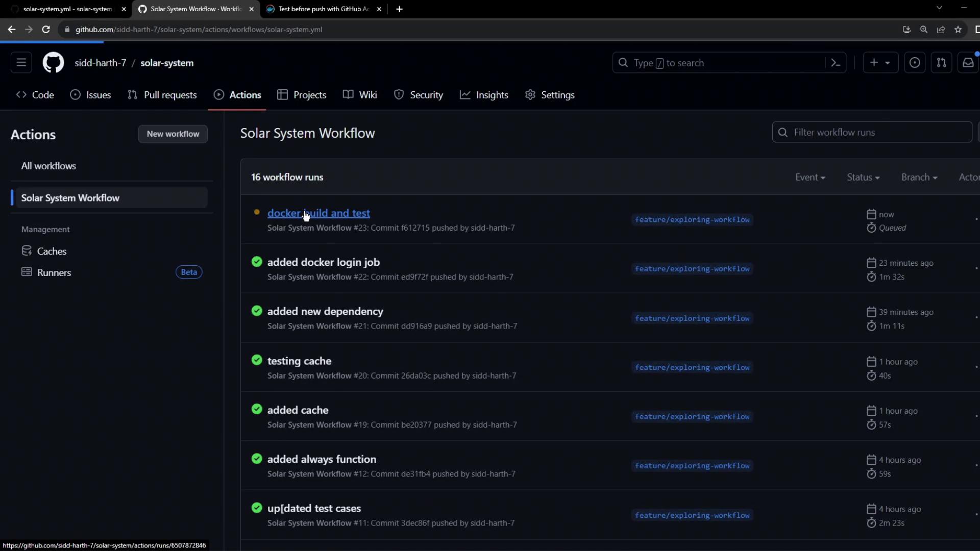The height and width of the screenshot is (551, 980).
Task: Click the New workflow button
Action: 173,134
